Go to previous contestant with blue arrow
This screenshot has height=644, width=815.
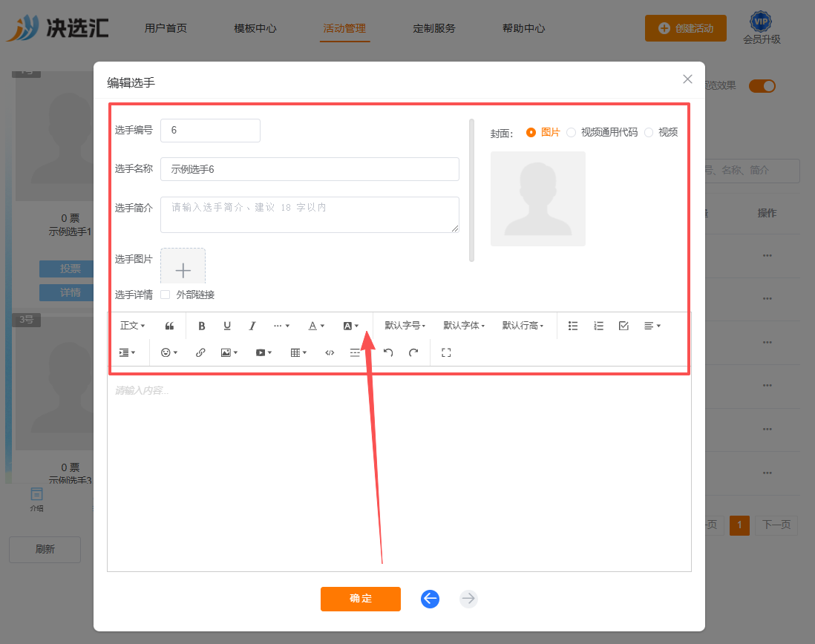[x=430, y=599]
